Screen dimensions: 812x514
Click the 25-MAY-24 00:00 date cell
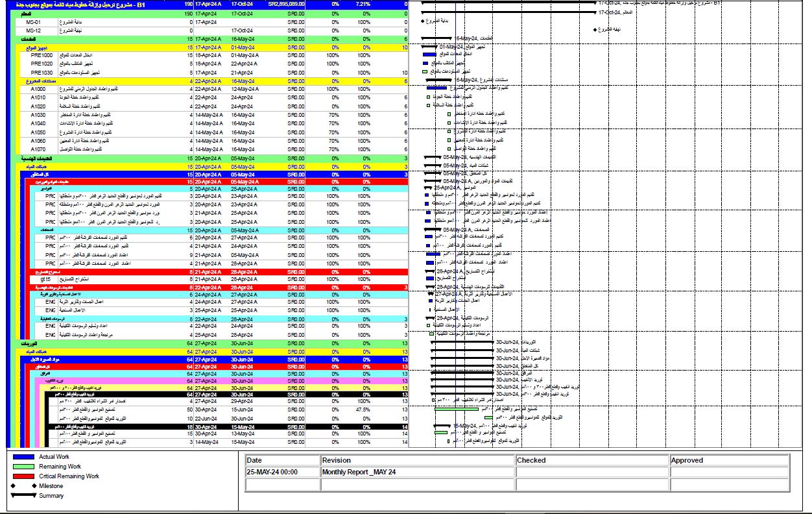(272, 472)
